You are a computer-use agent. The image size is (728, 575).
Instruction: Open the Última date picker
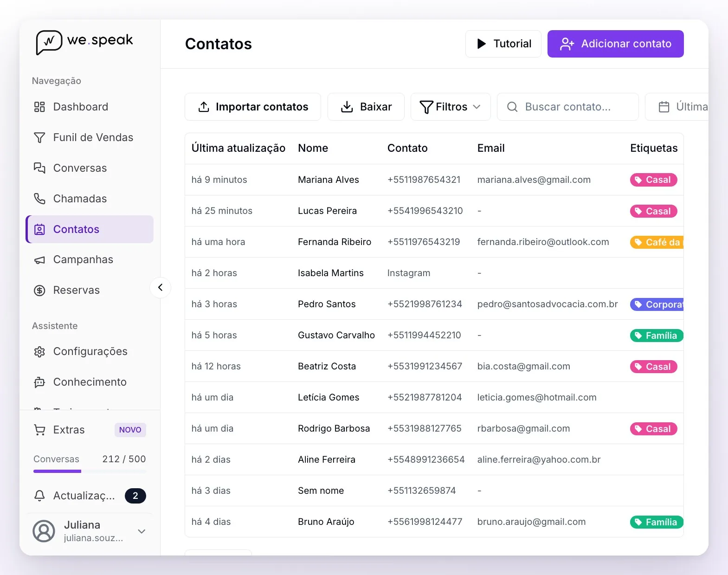677,107
